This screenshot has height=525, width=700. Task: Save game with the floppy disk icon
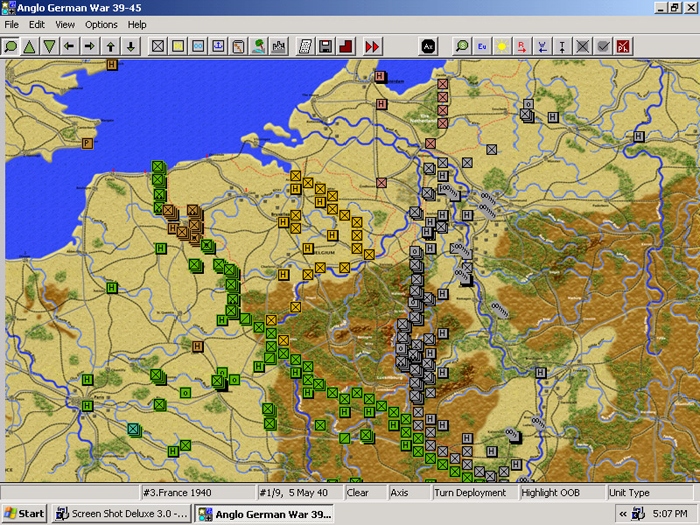pyautogui.click(x=325, y=46)
